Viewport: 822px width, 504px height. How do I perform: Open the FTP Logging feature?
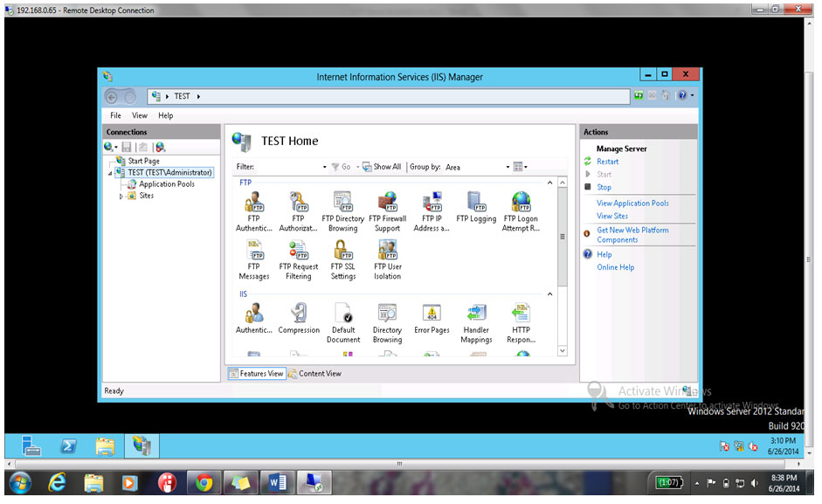476,207
